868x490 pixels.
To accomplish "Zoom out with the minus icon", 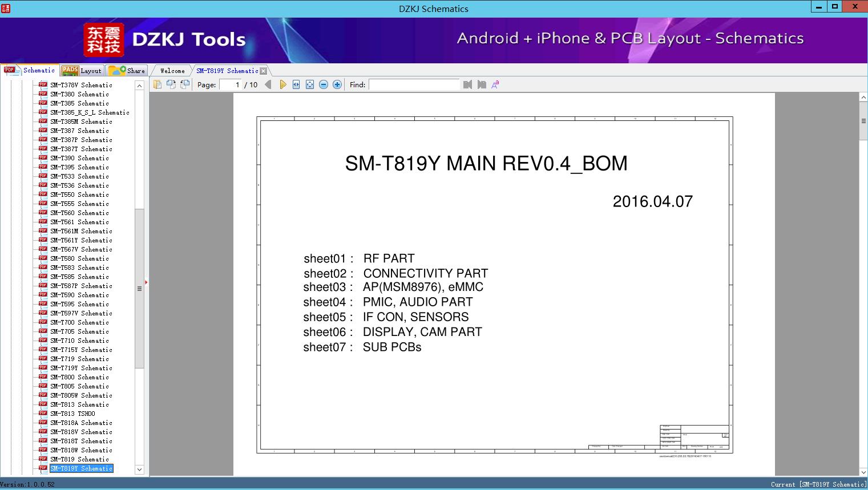I will tap(324, 84).
